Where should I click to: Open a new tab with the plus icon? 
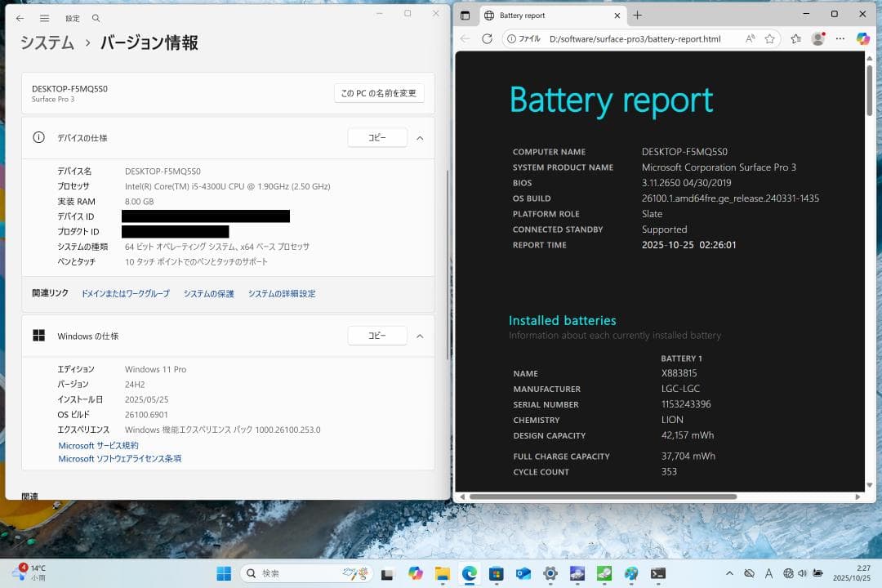coord(639,14)
